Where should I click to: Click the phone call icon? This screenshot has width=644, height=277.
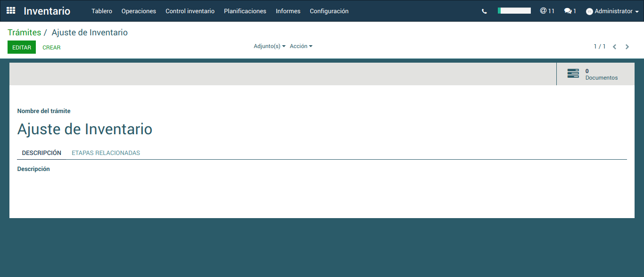484,11
